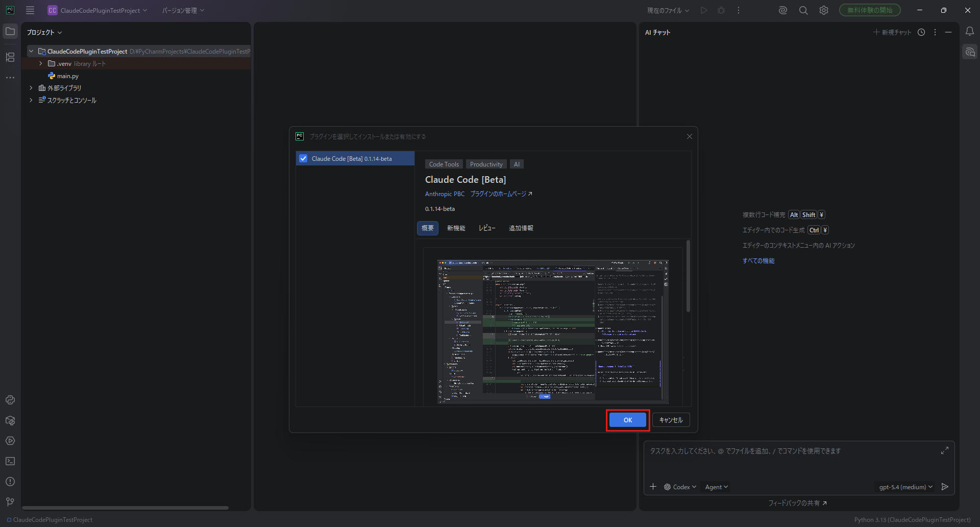Screen dimensions: 980x527
Task: Click the OK button in plugin dialog
Action: 628,420
